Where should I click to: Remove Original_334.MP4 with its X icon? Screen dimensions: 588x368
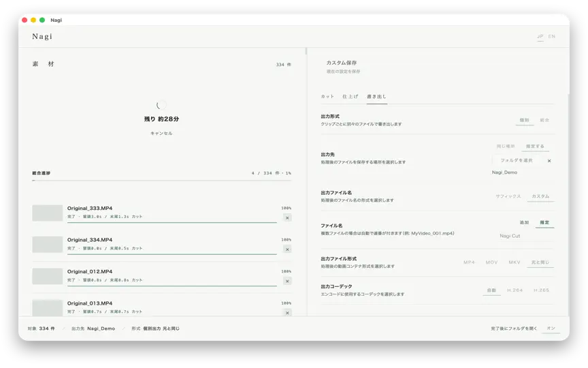click(x=287, y=249)
